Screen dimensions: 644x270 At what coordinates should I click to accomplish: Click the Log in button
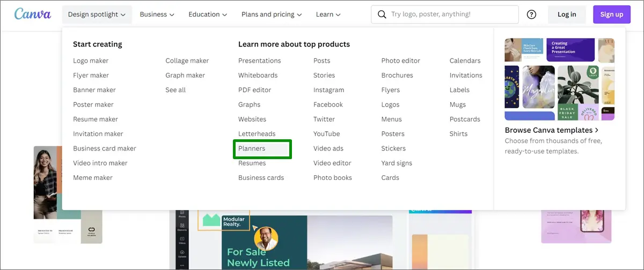[x=567, y=14]
